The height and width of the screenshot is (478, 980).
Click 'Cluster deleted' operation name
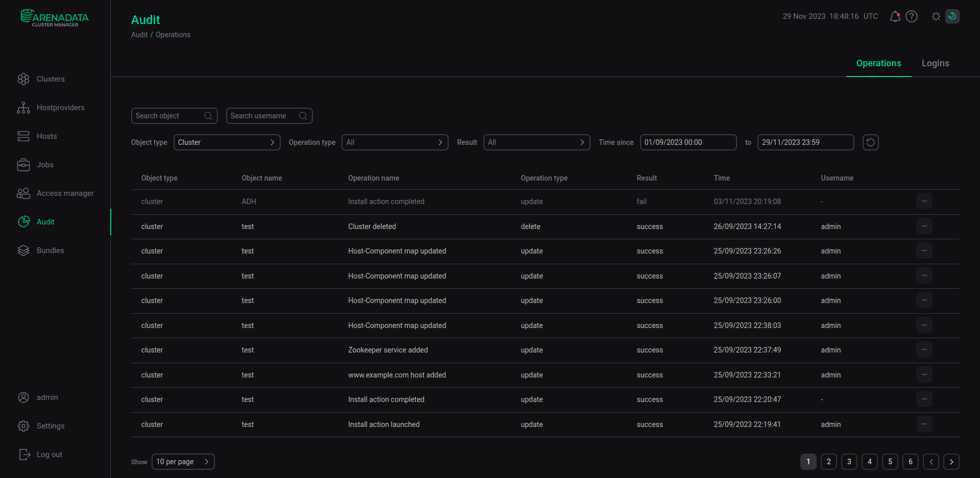[x=372, y=227]
